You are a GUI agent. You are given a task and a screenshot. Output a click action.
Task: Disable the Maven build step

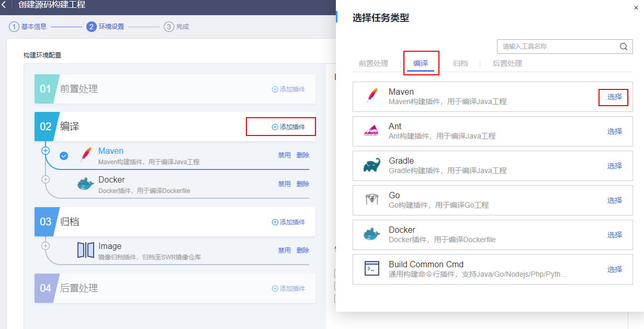[x=284, y=155]
